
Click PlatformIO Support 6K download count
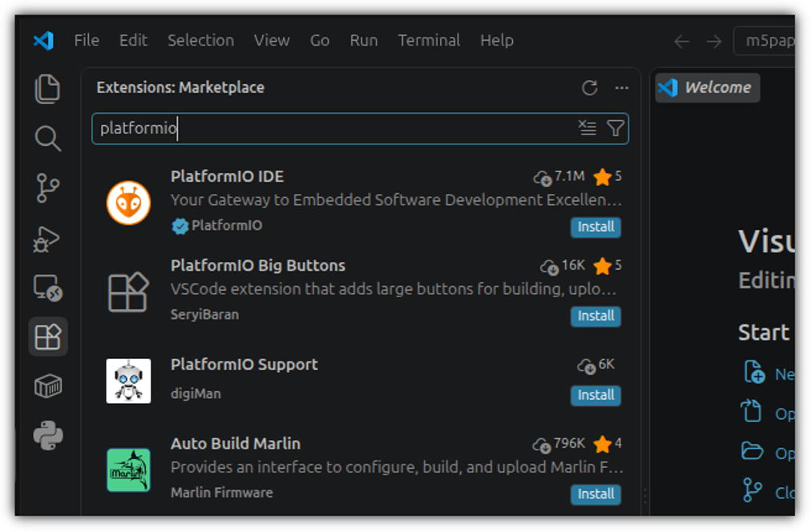click(596, 365)
